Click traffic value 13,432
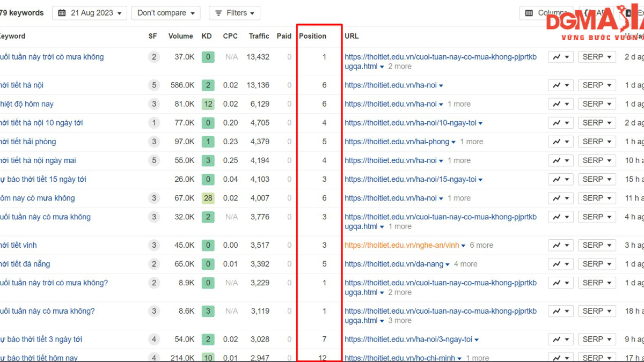Viewport: 644px width, 362px height. [258, 57]
